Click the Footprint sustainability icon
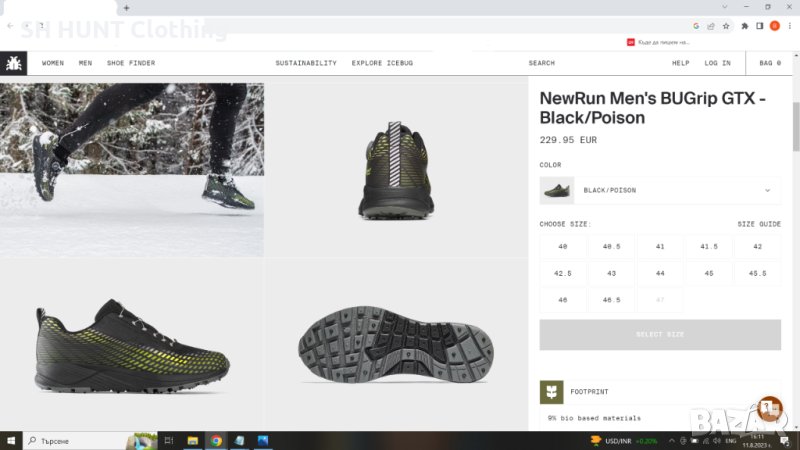800x450 pixels. point(551,392)
